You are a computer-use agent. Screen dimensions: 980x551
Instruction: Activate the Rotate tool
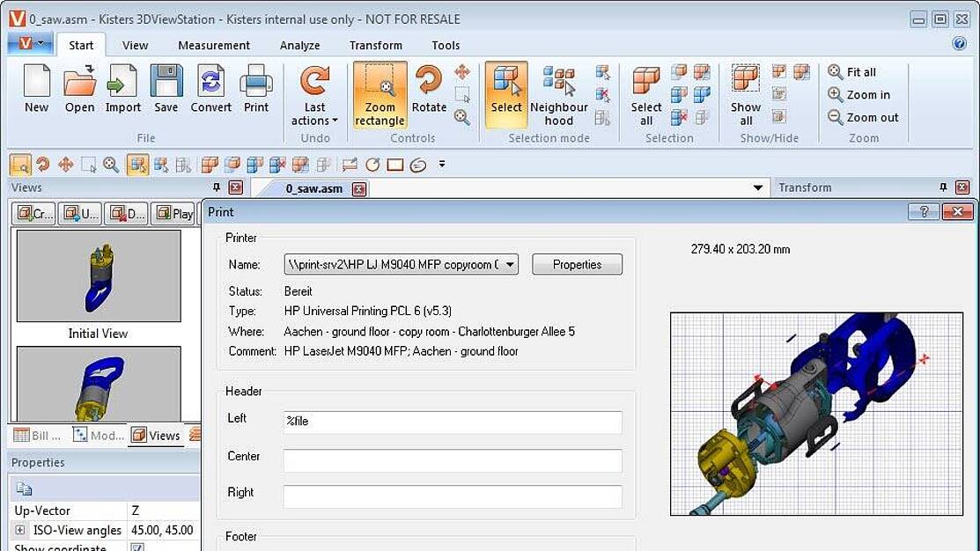click(x=429, y=89)
